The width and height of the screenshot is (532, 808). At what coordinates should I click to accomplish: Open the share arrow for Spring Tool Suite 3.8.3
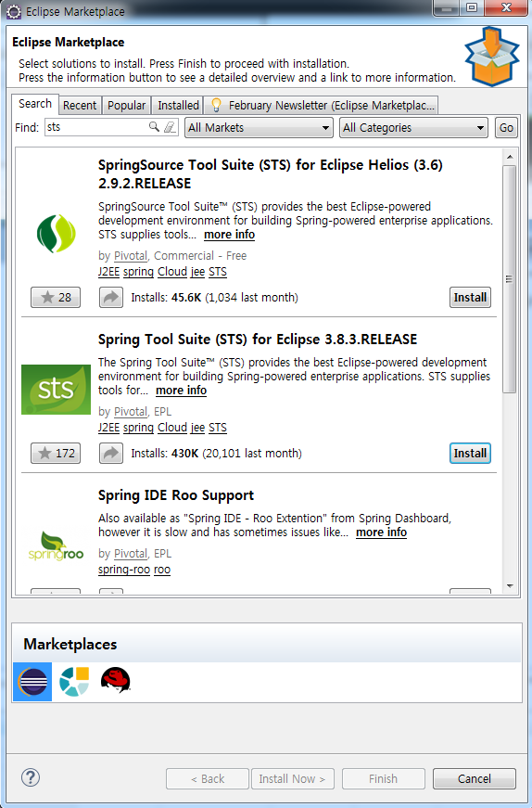click(110, 454)
